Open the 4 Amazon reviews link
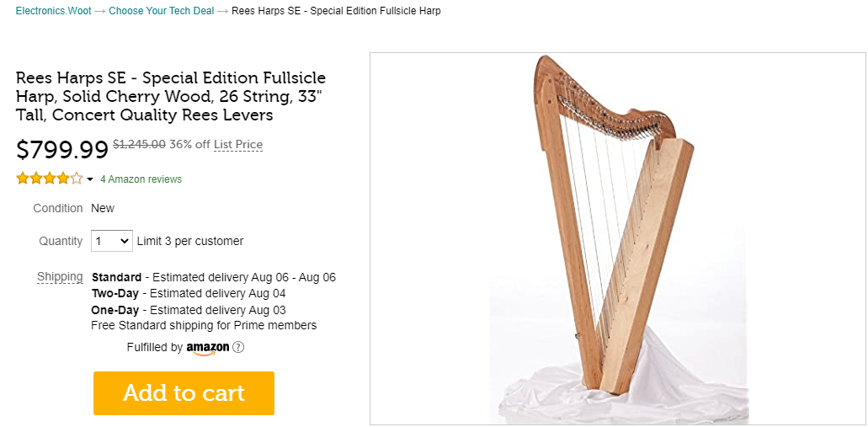 click(141, 179)
